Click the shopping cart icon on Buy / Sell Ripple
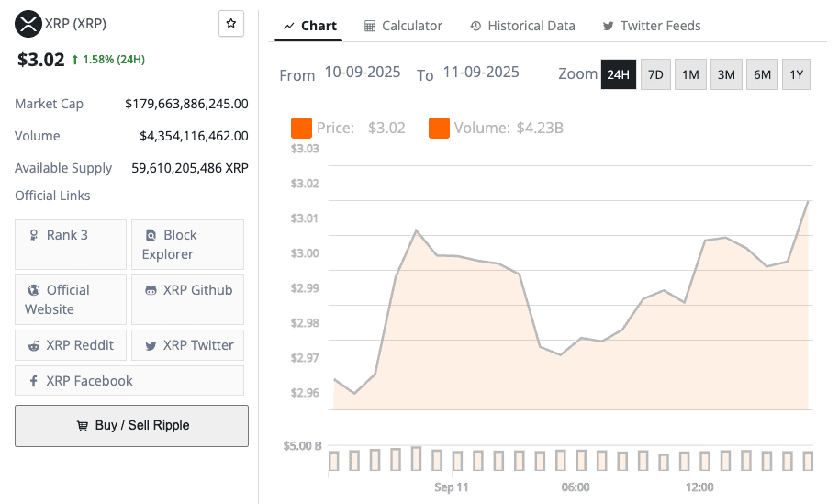The height and width of the screenshot is (504, 839). point(82,426)
